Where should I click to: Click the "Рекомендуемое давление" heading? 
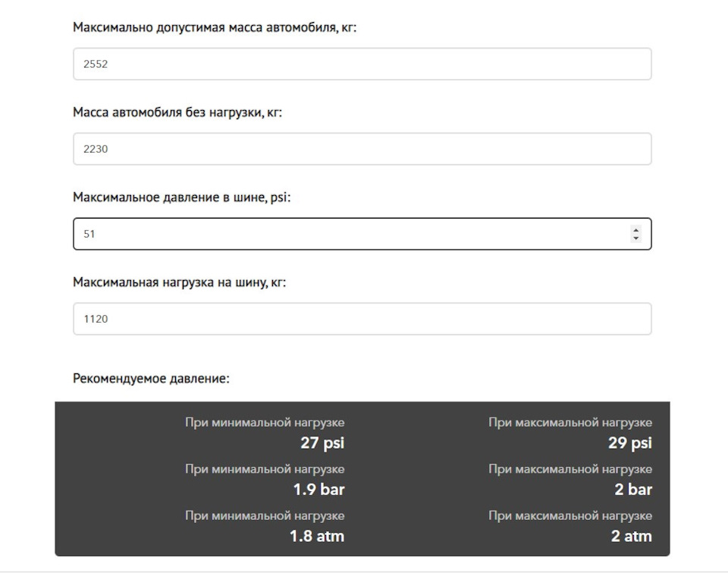(151, 378)
